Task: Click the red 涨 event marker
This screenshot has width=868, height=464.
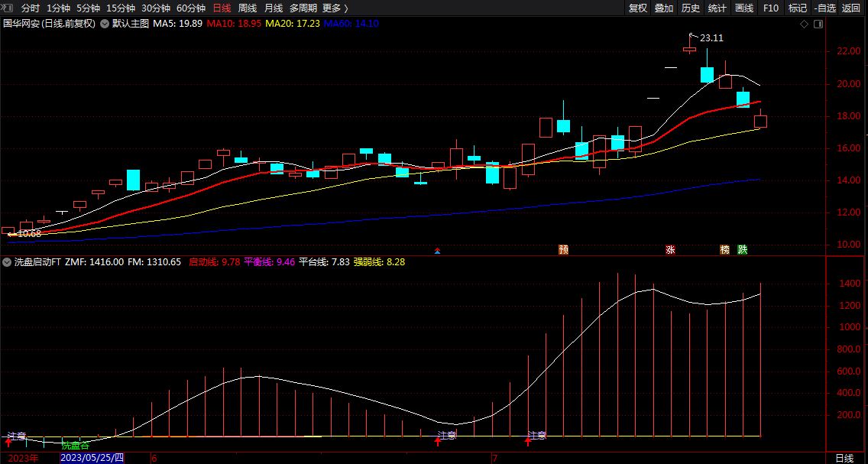Action: point(670,249)
